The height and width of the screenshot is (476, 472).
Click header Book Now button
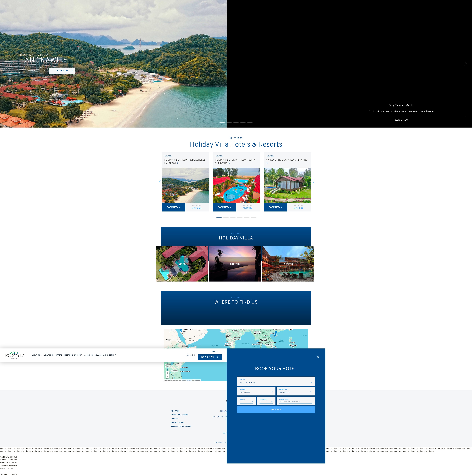[210, 357]
